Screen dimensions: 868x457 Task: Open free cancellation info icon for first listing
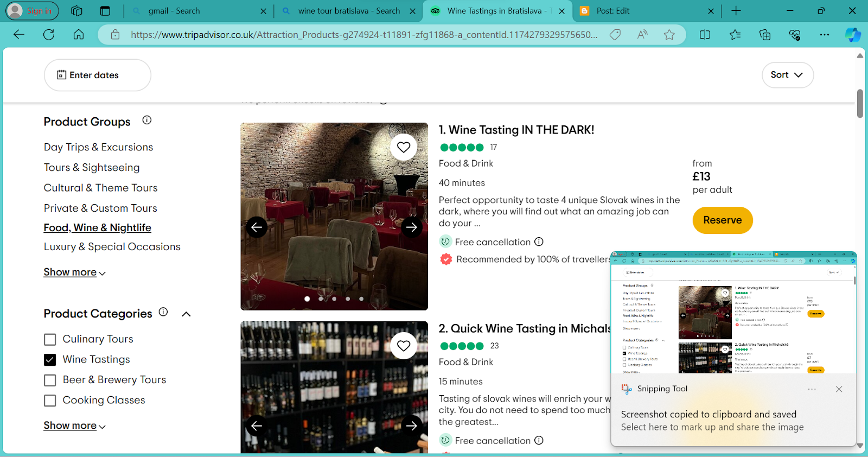point(539,242)
